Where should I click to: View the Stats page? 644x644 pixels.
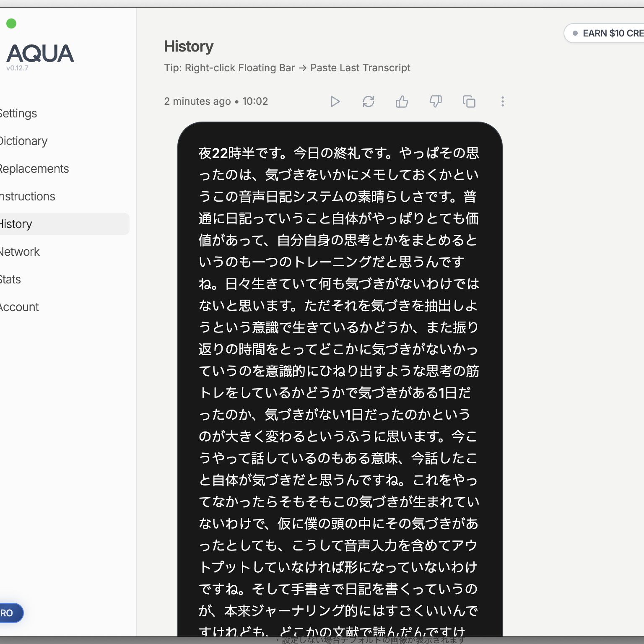click(11, 279)
